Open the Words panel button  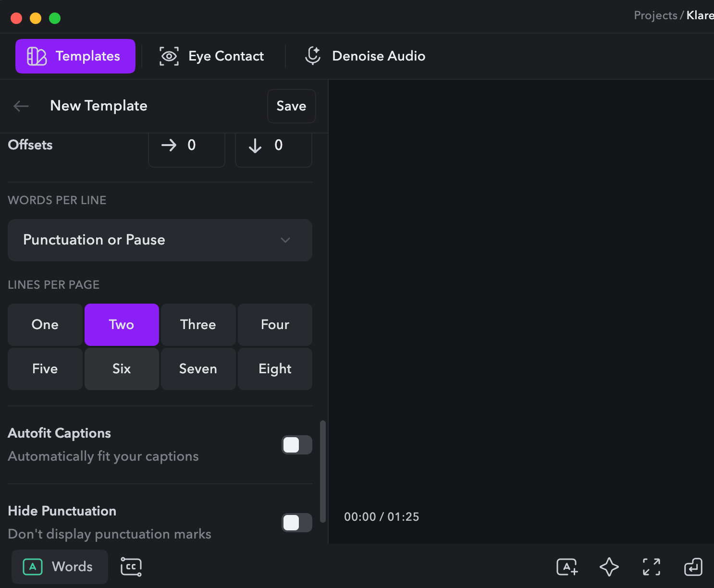coord(60,567)
